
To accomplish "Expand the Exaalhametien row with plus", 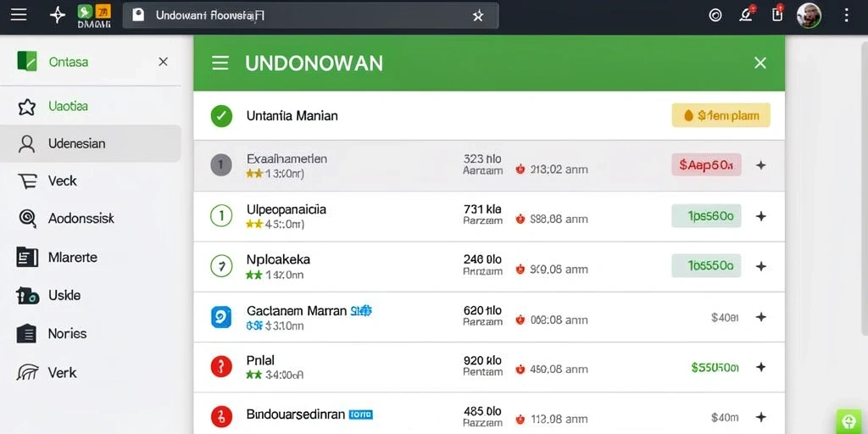I will point(760,165).
